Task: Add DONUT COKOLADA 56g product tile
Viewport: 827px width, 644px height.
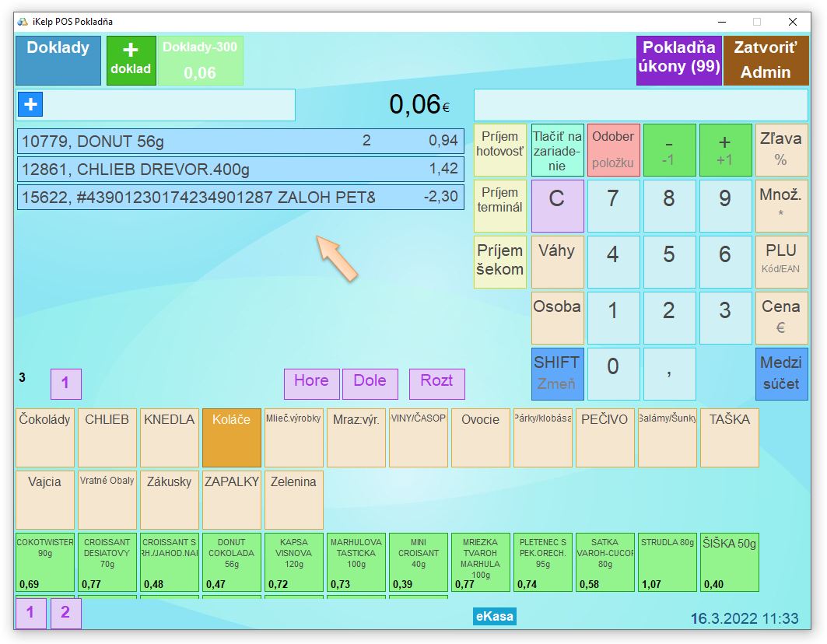Action: pyautogui.click(x=231, y=562)
